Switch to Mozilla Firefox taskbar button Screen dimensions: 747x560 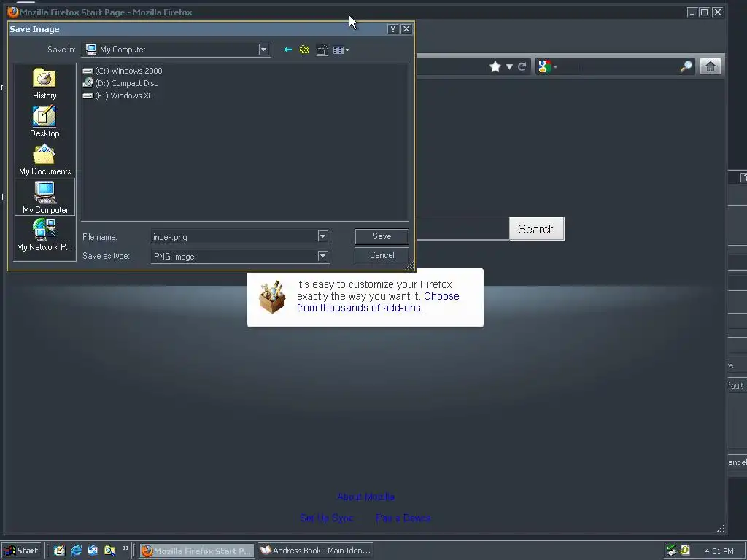tap(197, 551)
